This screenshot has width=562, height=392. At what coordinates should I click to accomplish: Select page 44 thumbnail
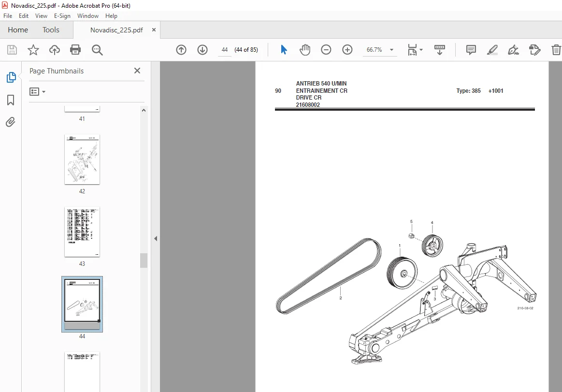(x=82, y=304)
